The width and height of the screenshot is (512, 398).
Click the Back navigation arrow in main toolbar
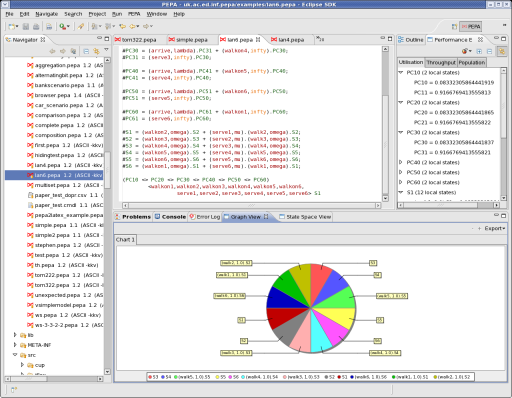point(133,26)
